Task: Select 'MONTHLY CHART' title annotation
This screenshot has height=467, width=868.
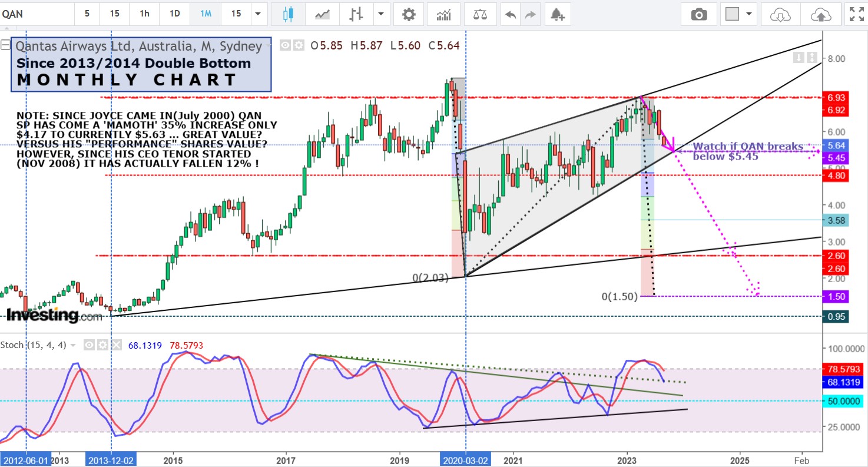Action: (127, 80)
